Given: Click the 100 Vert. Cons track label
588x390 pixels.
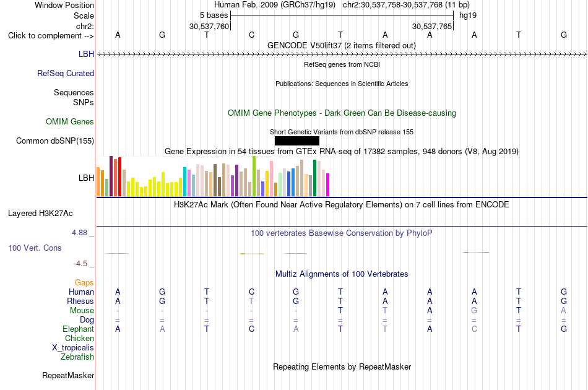Looking at the screenshot, I should tap(35, 248).
